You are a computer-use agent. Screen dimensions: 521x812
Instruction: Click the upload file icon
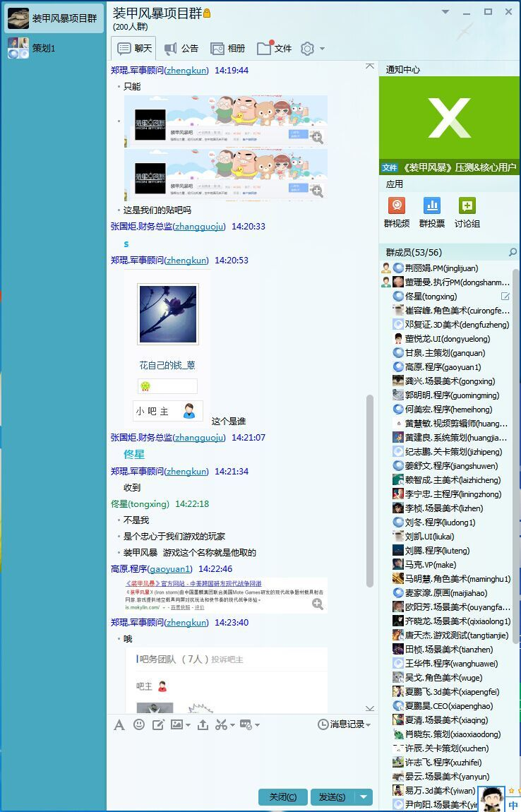(203, 724)
